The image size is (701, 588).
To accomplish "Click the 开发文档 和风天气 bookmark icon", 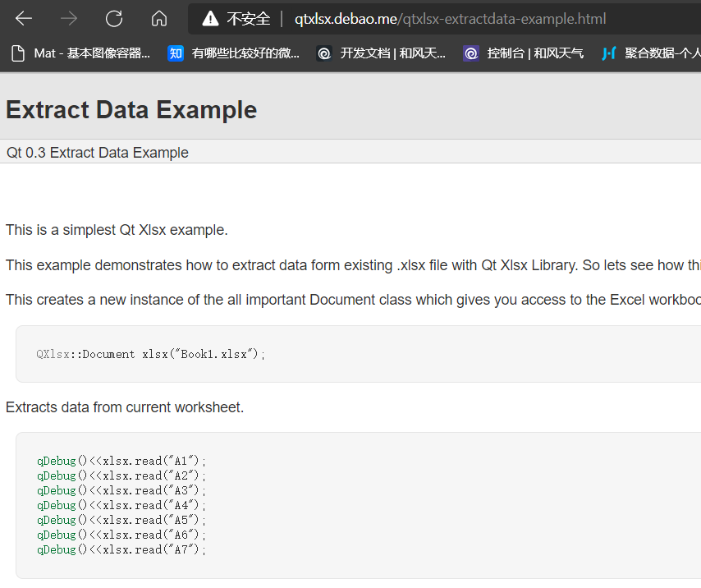I will point(324,53).
